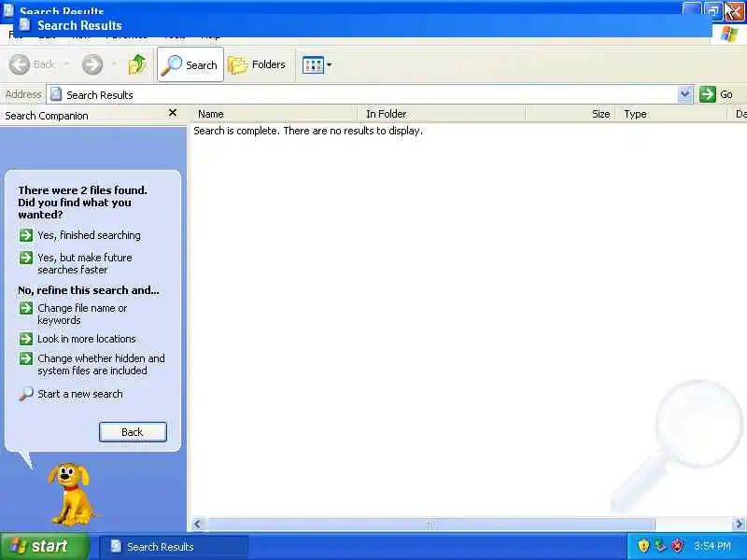Select Look in more locations
The height and width of the screenshot is (560, 747).
pos(78,339)
